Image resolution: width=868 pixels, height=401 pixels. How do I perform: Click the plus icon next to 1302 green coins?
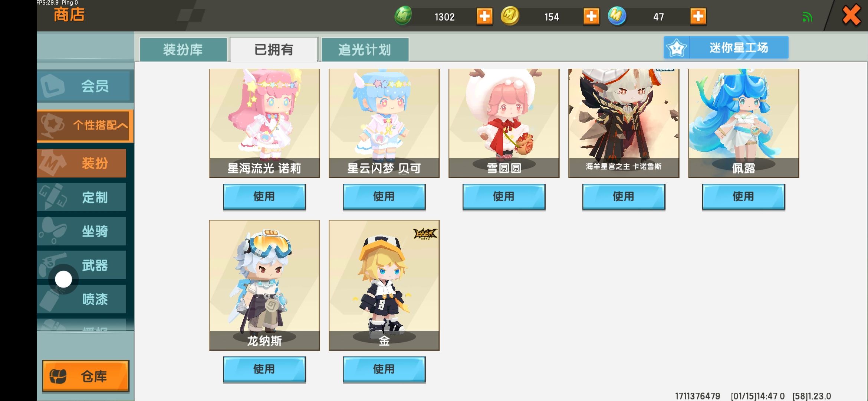point(484,16)
